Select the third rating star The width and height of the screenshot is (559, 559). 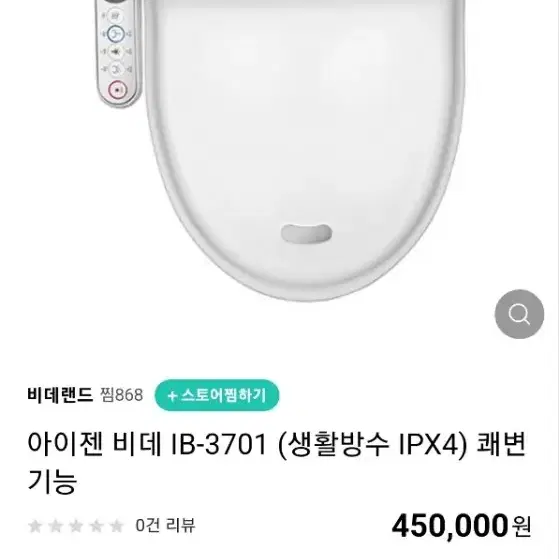76,526
